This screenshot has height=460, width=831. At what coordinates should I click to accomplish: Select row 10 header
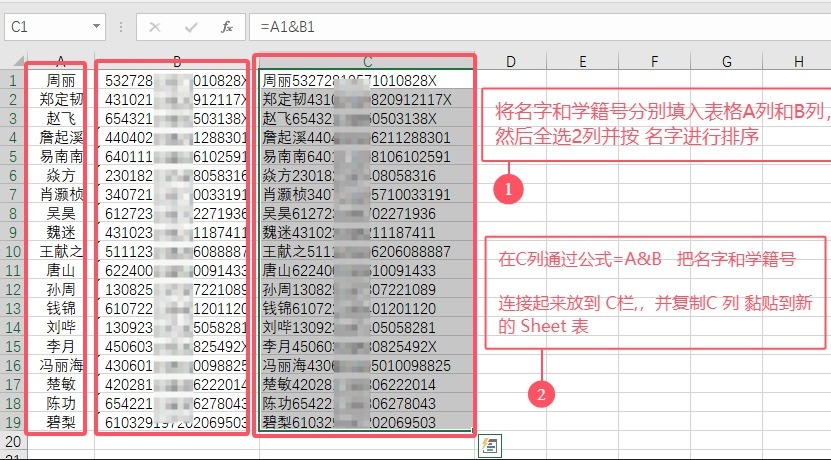point(13,252)
